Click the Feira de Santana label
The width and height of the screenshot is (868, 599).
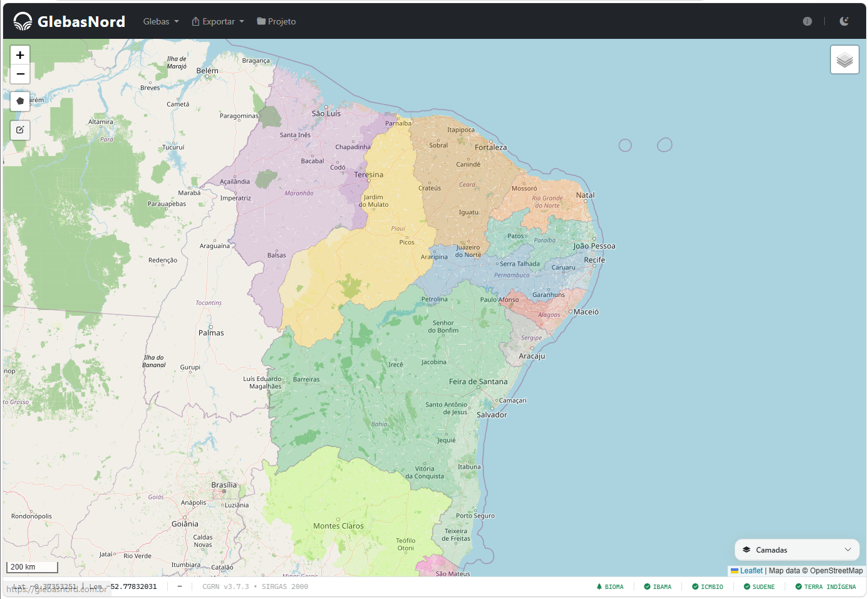[x=478, y=382]
